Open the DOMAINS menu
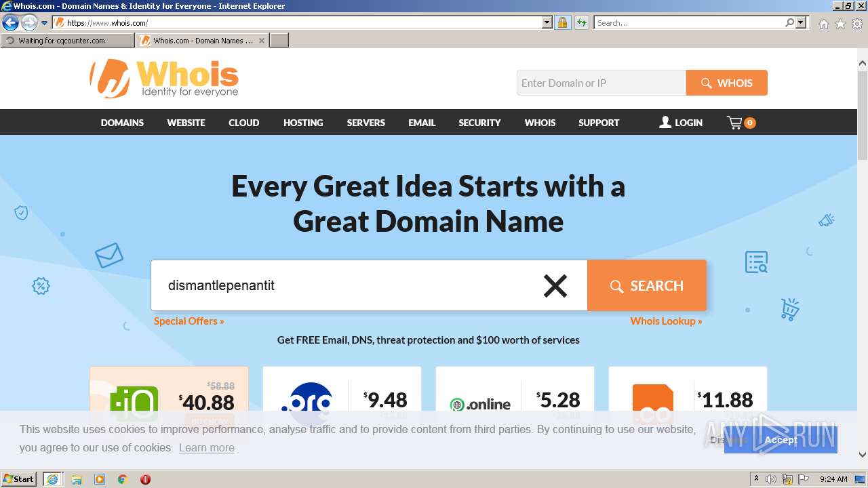868x488 pixels. (x=122, y=123)
